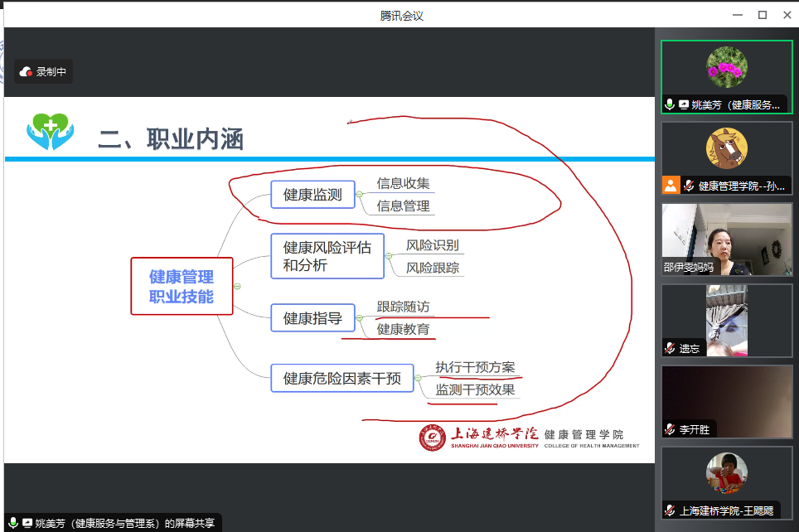
Task: Click the Shanghai Jian Qiao University logo
Action: [x=431, y=438]
